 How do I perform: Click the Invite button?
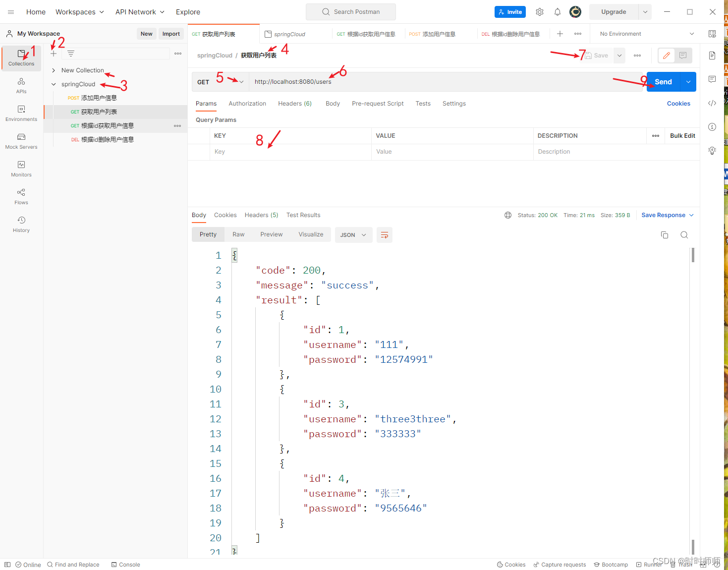pyautogui.click(x=510, y=12)
